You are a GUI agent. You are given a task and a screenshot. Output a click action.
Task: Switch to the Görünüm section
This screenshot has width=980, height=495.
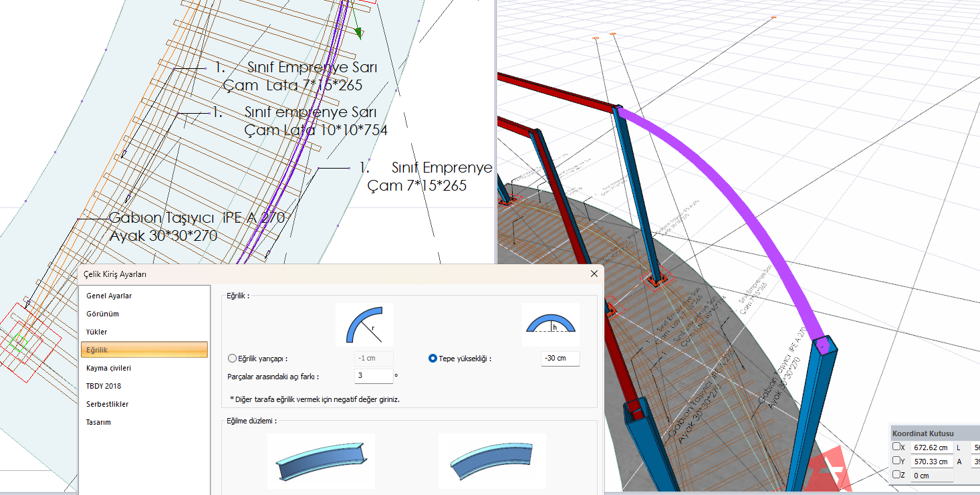(102, 314)
